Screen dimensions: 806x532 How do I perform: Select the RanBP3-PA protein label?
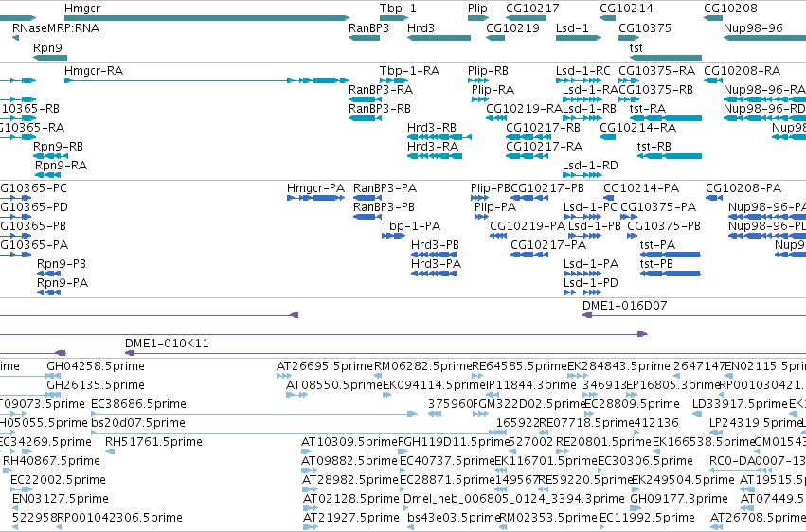(x=385, y=188)
